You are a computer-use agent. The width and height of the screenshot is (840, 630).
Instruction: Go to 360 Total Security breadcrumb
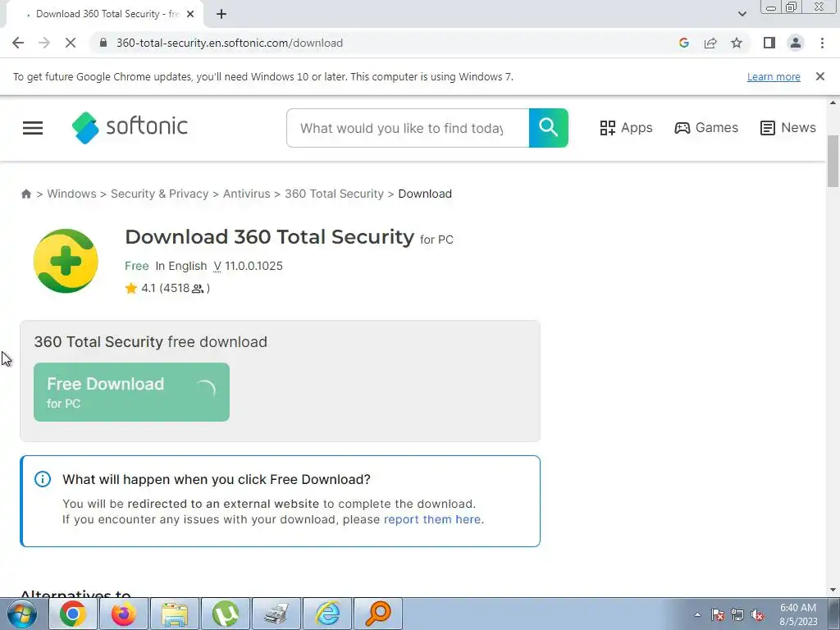335,194
